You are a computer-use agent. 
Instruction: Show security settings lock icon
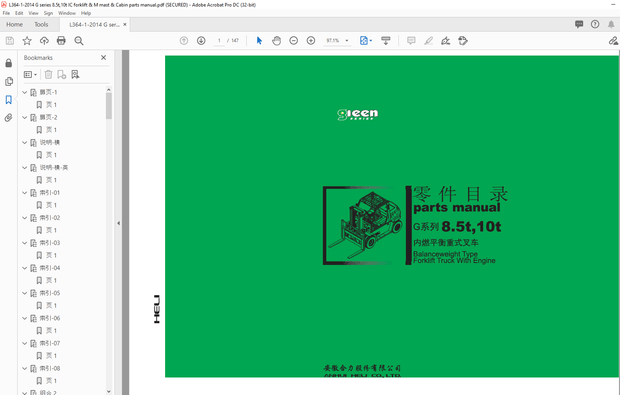point(9,63)
